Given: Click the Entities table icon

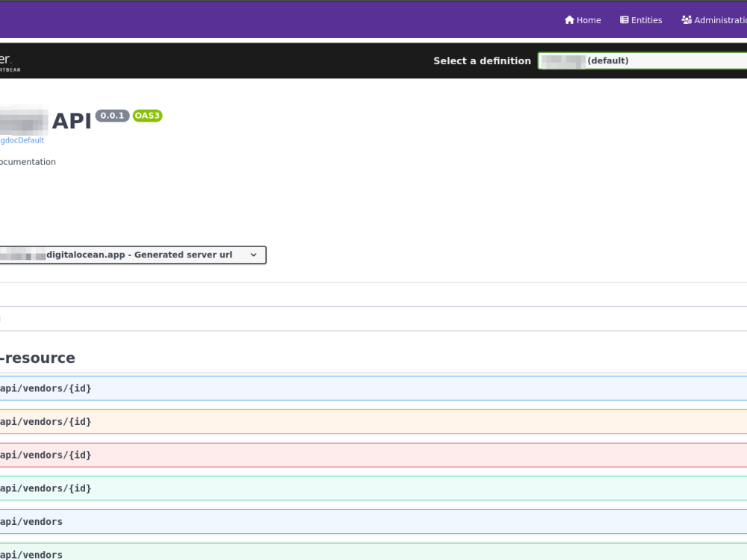Looking at the screenshot, I should [x=624, y=20].
